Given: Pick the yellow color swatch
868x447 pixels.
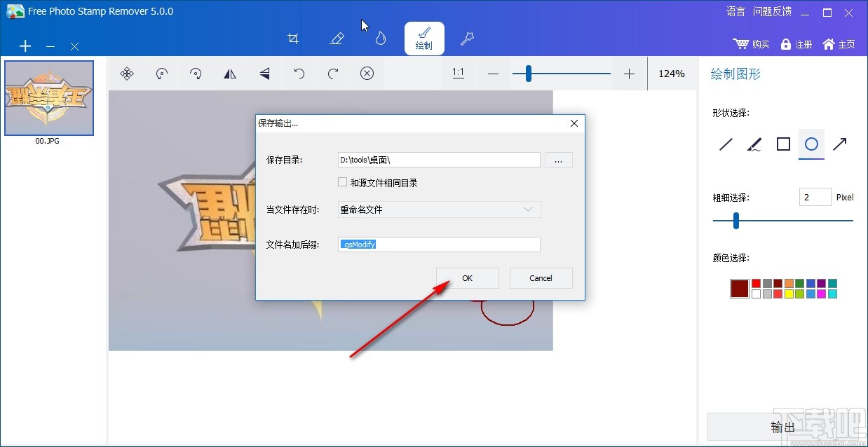Looking at the screenshot, I should (789, 294).
